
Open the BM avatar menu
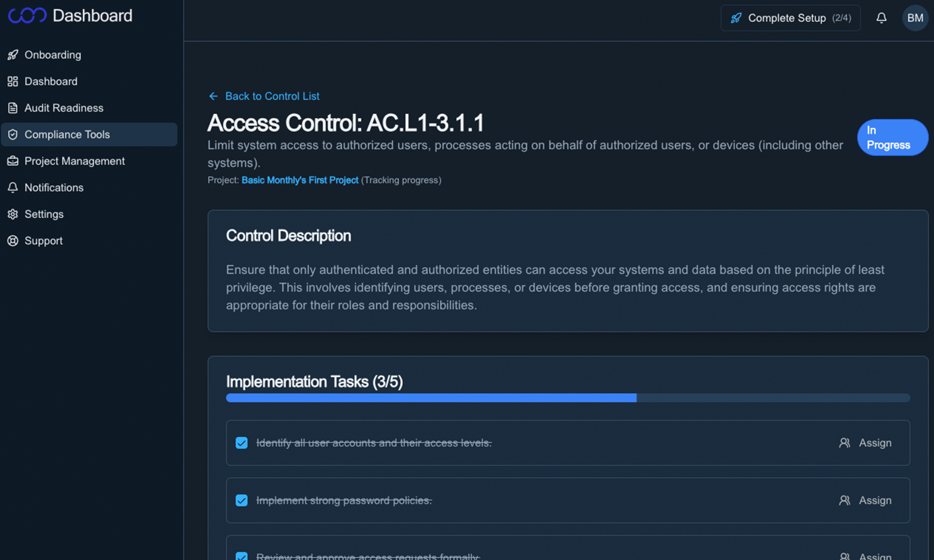(x=915, y=18)
